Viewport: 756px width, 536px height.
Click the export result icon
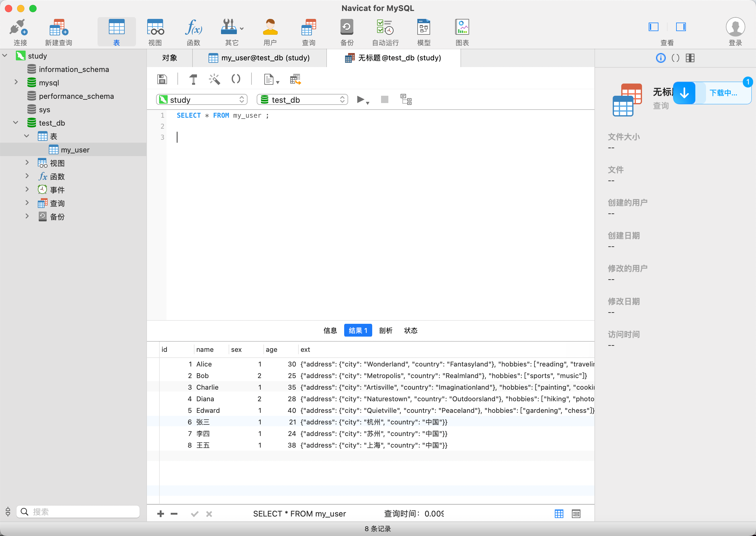[x=295, y=79]
